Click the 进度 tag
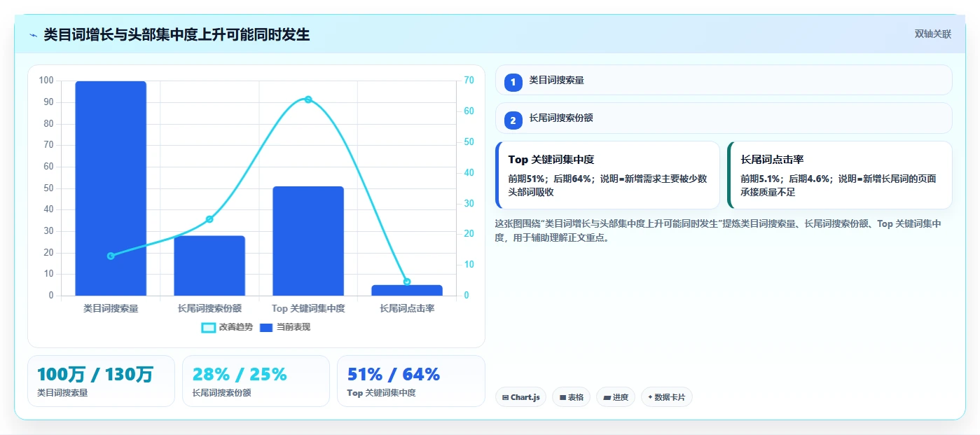980x435 pixels. click(x=616, y=397)
